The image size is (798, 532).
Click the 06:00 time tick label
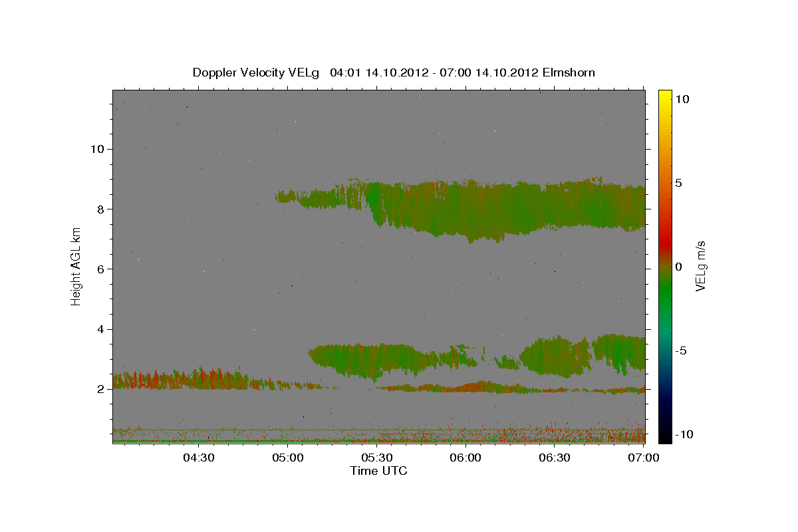tap(465, 458)
